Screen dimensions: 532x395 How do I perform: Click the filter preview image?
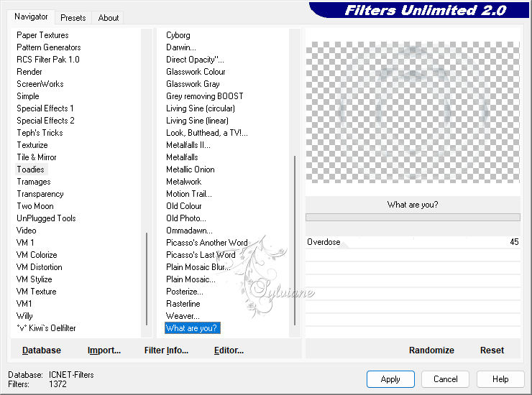pyautogui.click(x=413, y=112)
